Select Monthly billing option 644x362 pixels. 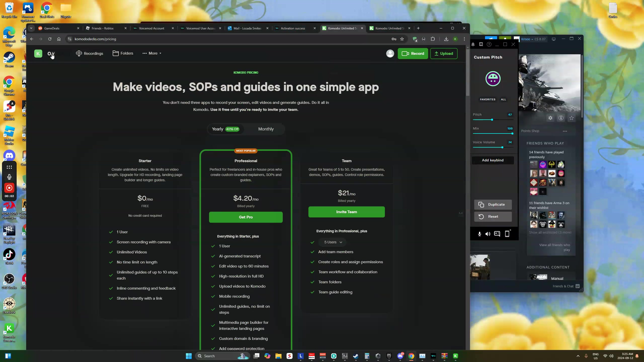[266, 129]
